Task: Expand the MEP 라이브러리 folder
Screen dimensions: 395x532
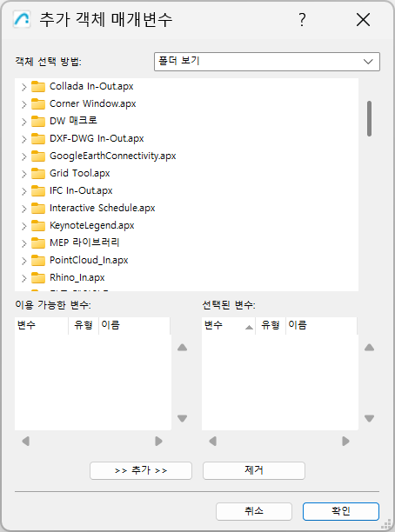Action: pos(23,243)
